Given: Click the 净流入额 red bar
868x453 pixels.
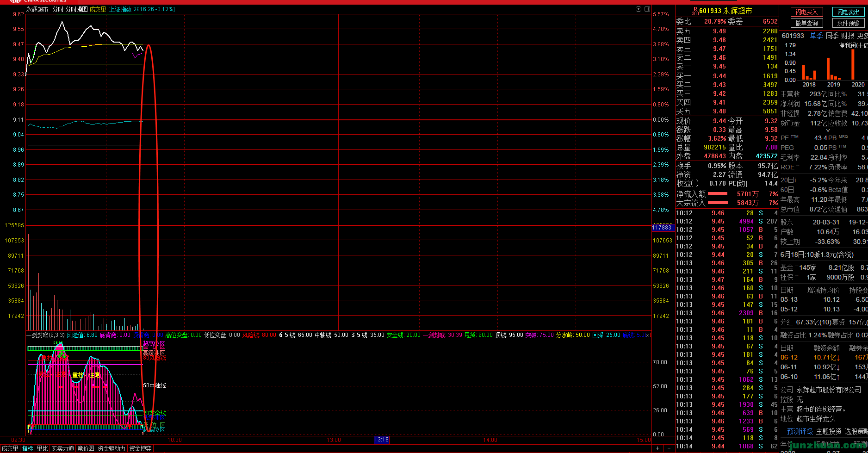Looking at the screenshot, I should (x=717, y=194).
